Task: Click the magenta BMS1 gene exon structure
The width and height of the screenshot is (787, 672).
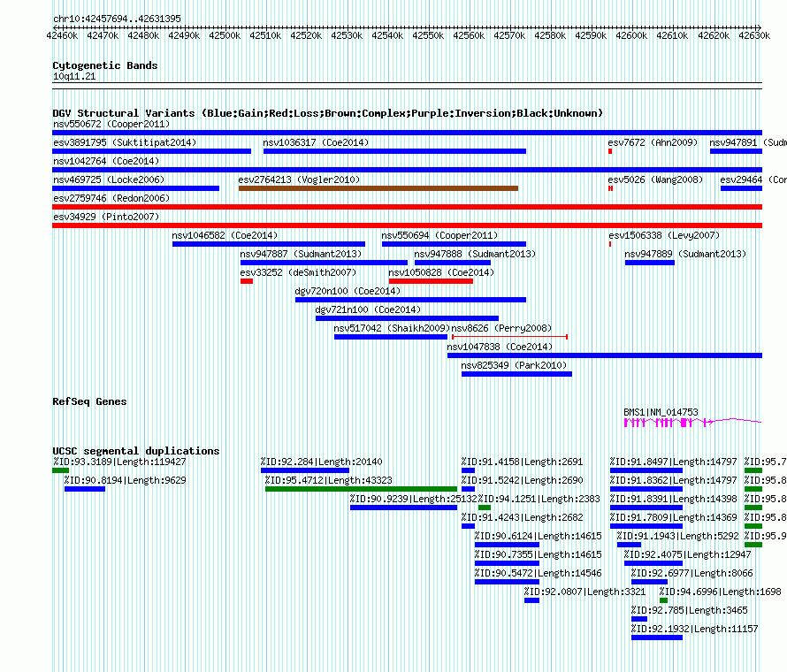Action: pyautogui.click(x=692, y=423)
